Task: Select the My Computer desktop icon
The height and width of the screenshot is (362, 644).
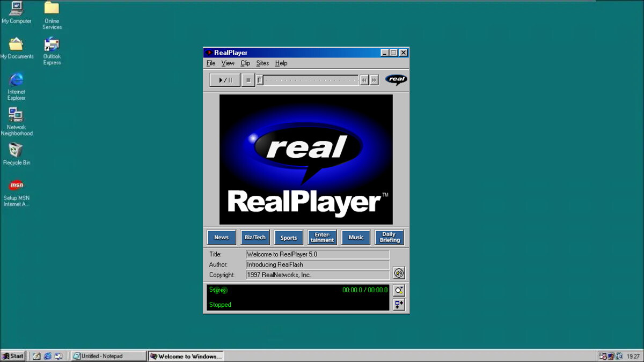Action: 16,12
